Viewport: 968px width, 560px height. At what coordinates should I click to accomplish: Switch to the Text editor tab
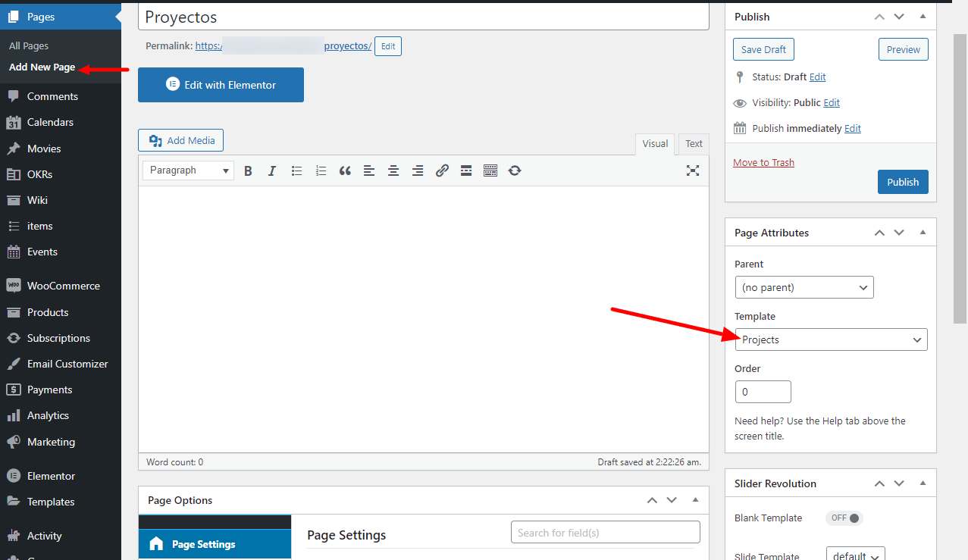click(694, 143)
